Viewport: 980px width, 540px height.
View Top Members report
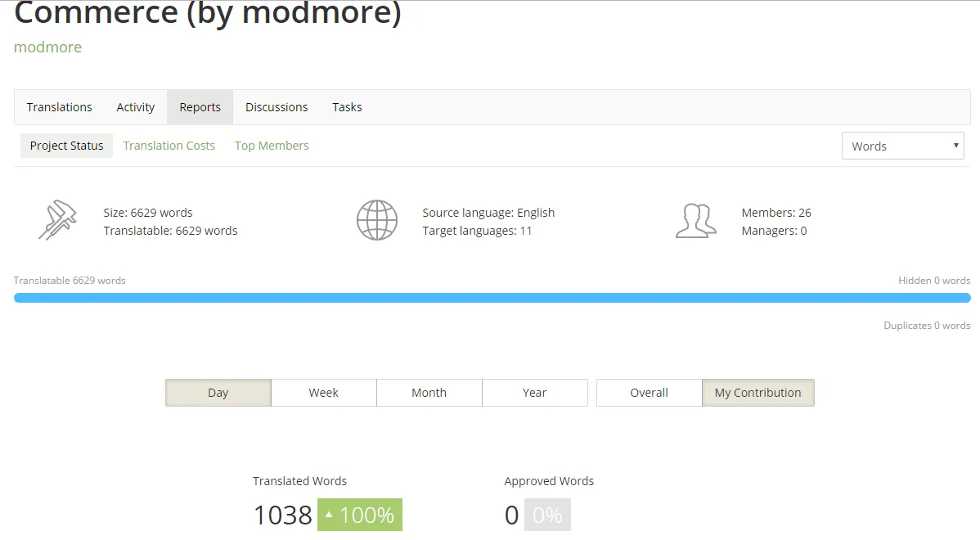click(272, 146)
